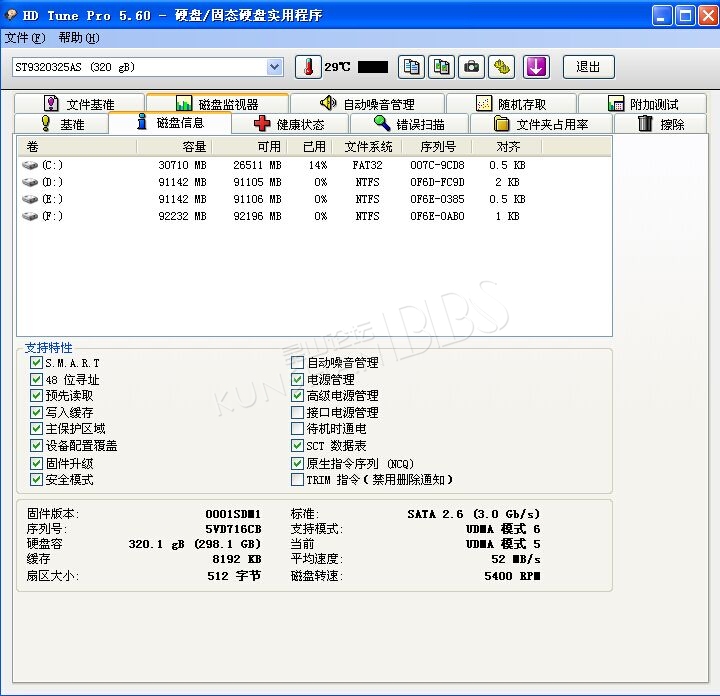Screen dimensions: 720x696
Task: Click the black temperature indicator box
Action: click(x=373, y=67)
